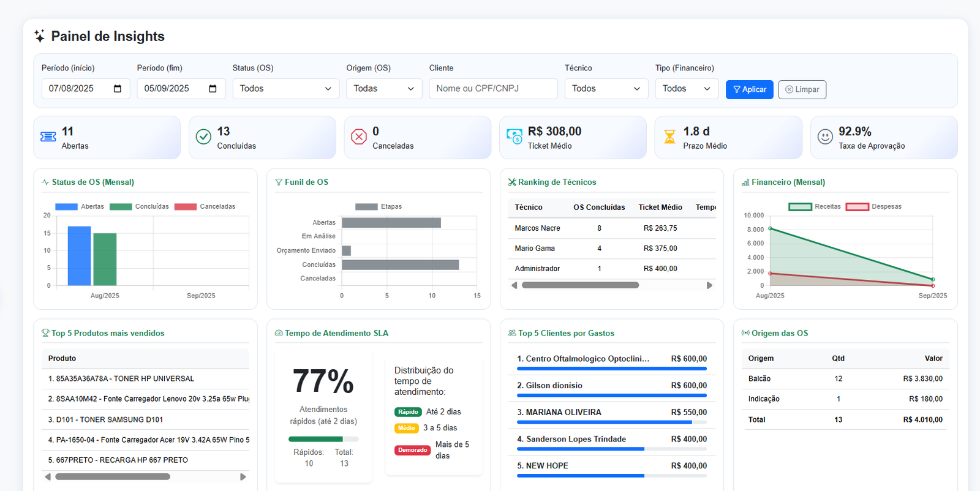Click the hourglass icon on Prazo Médio card

tap(670, 137)
